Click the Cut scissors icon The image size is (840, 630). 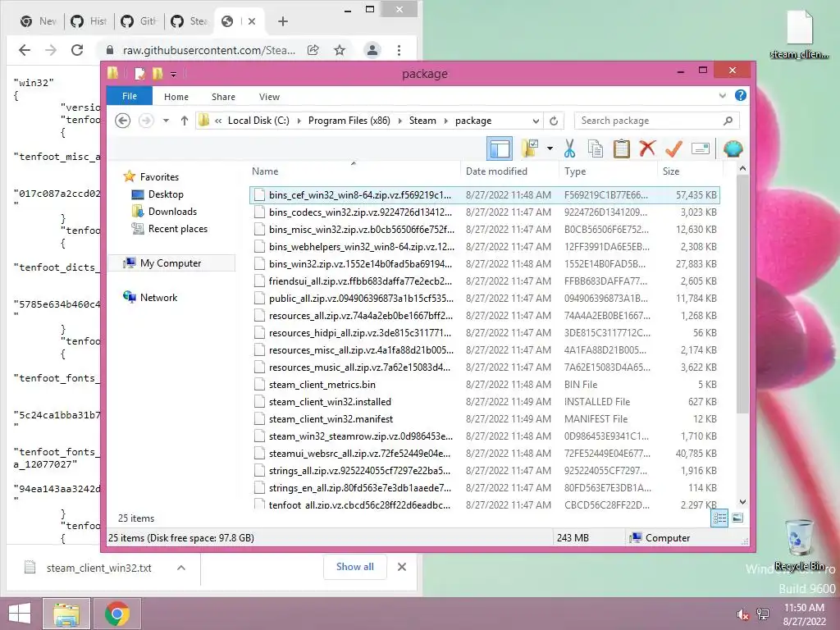[x=569, y=148]
